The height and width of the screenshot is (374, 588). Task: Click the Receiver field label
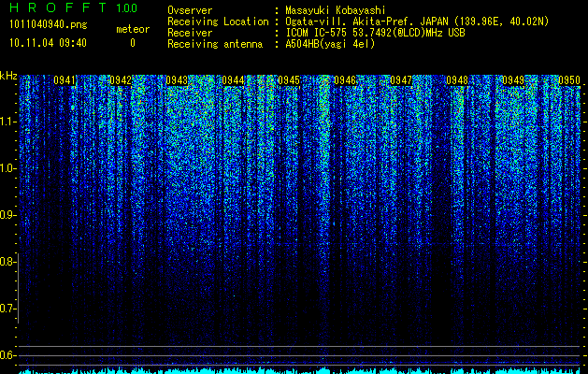(190, 33)
